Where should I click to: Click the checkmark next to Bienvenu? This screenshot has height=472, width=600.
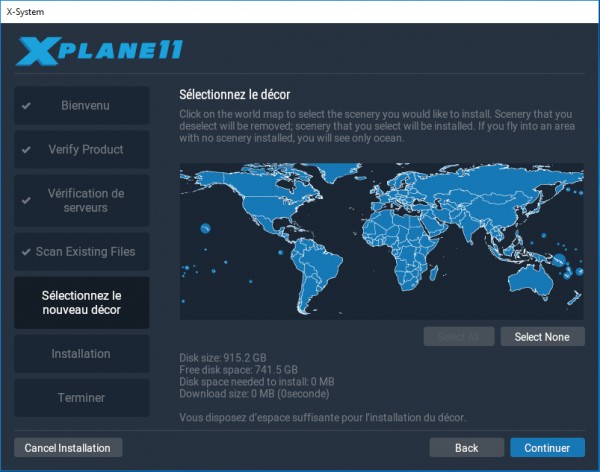point(26,106)
